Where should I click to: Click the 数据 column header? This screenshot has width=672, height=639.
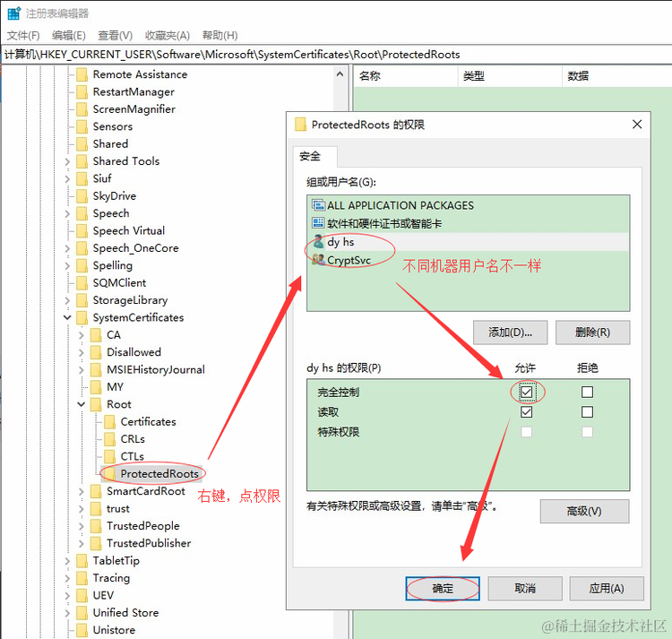click(x=617, y=76)
